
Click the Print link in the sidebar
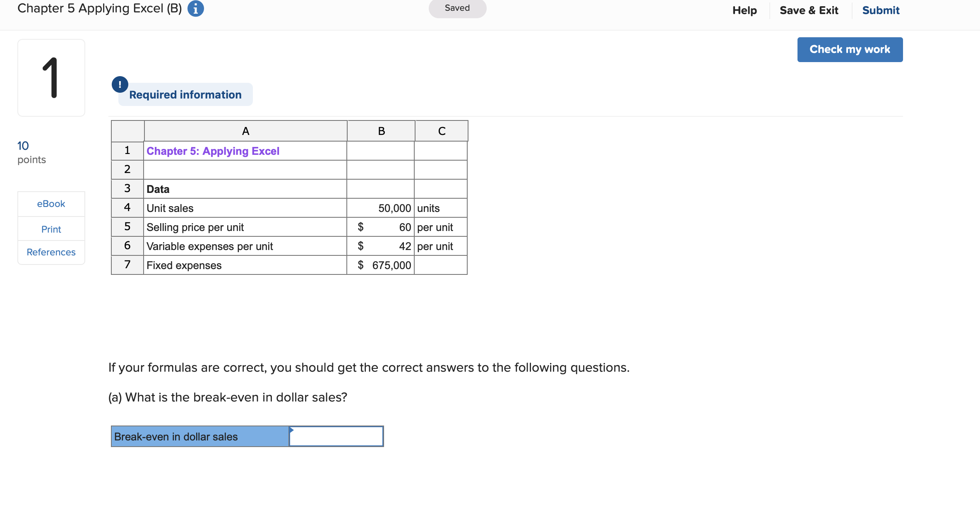point(51,229)
